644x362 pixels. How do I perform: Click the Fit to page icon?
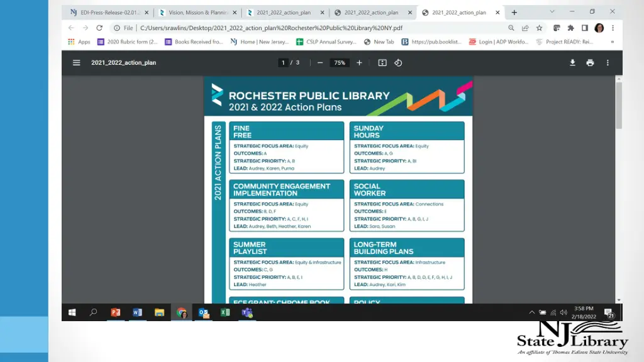[x=382, y=63]
